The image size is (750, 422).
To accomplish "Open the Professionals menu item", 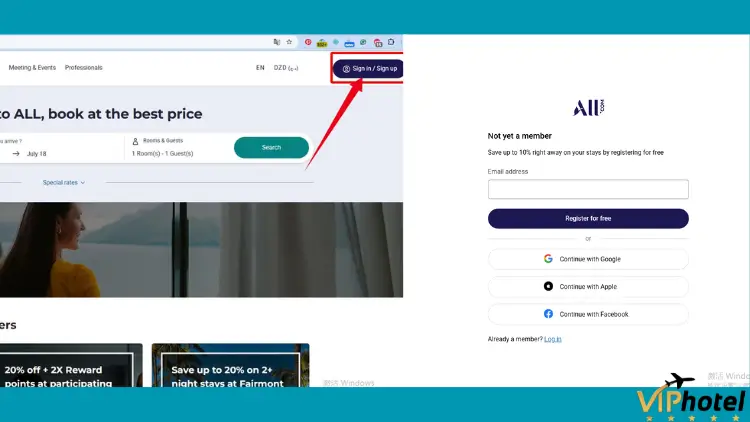I will coord(84,67).
